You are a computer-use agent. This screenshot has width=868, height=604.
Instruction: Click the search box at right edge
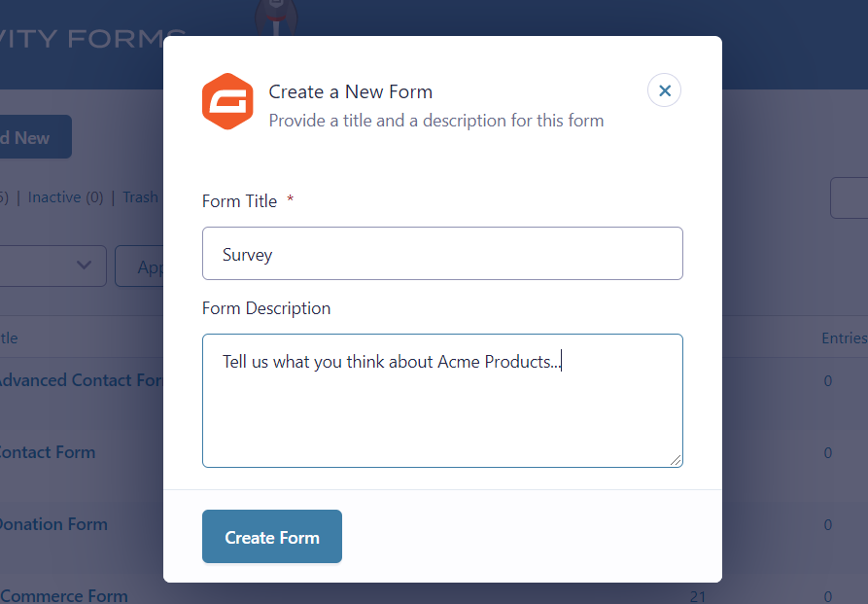[x=850, y=197]
